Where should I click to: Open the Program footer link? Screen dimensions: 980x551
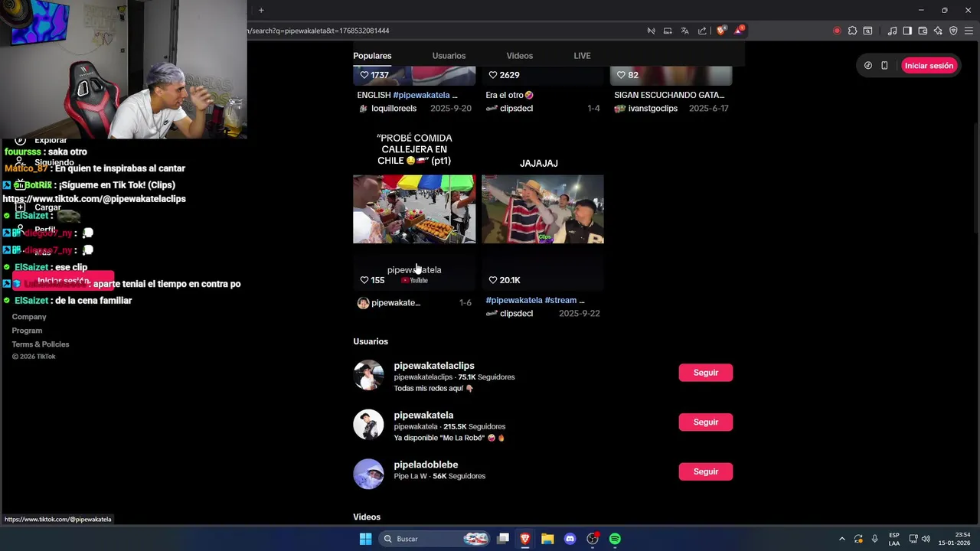coord(27,331)
